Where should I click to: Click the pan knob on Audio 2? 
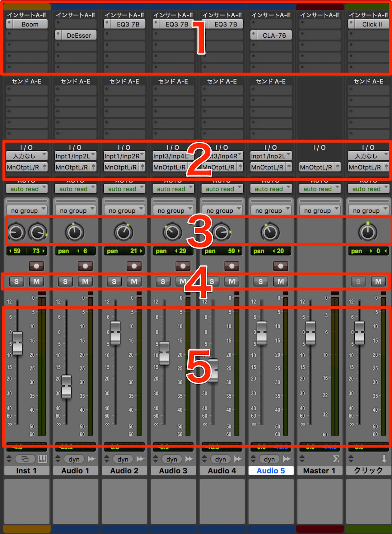124,232
